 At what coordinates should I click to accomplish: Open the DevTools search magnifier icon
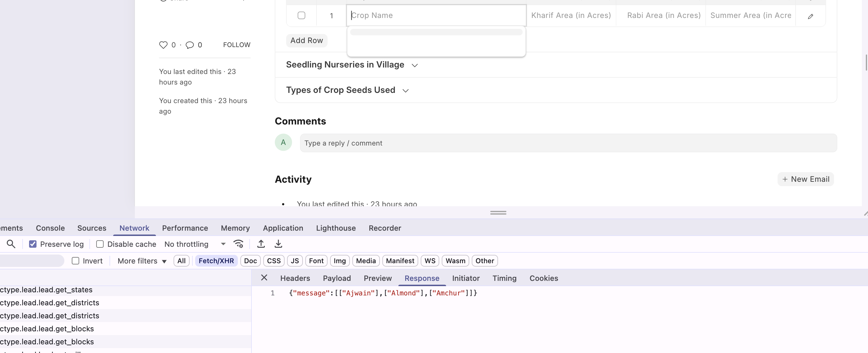11,244
